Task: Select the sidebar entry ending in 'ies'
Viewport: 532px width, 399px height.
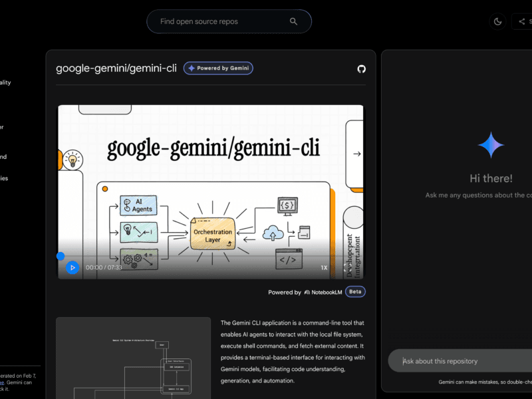Action: click(x=4, y=178)
